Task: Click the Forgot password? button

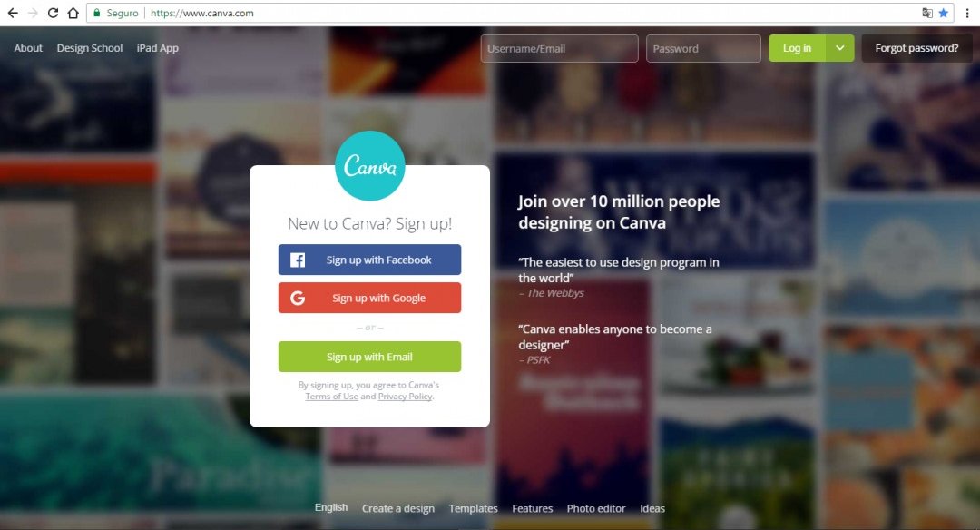Action: (916, 48)
